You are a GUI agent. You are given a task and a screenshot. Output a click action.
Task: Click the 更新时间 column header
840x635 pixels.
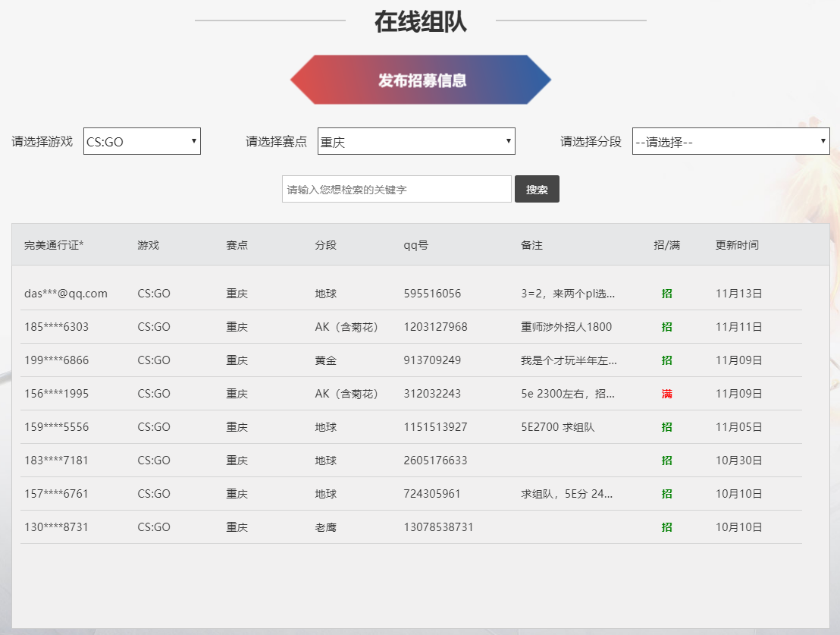pos(734,244)
